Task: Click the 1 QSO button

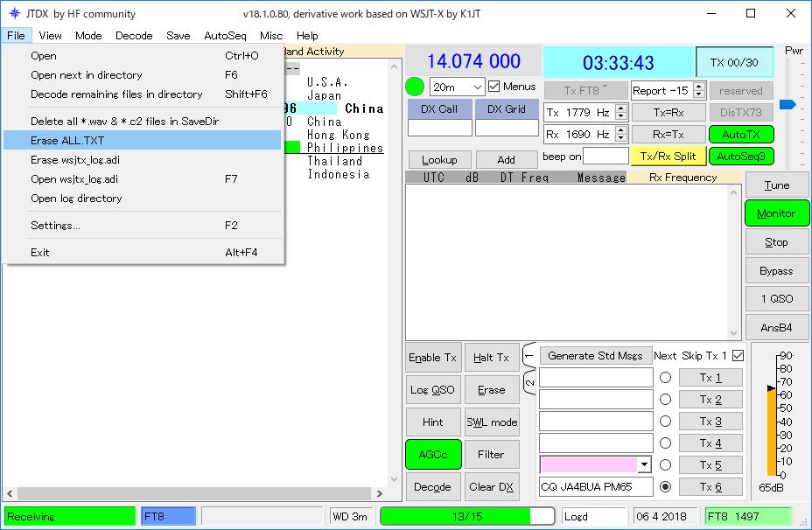Action: (x=776, y=298)
